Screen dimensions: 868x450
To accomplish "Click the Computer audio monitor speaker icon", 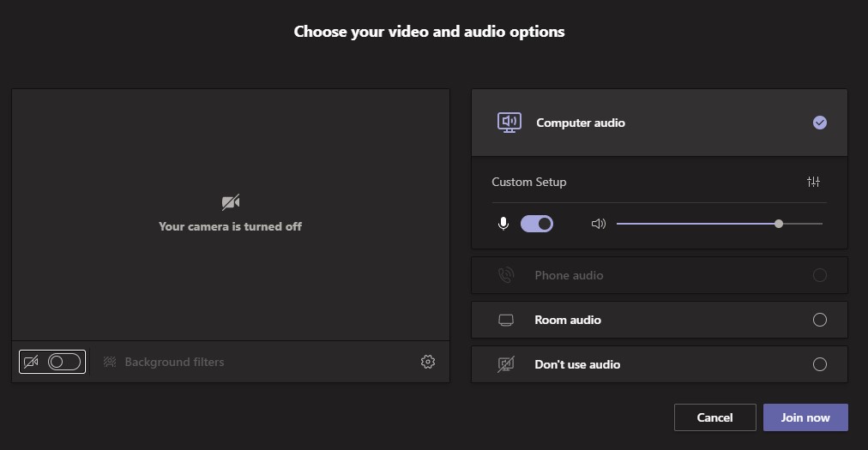I will (x=509, y=123).
